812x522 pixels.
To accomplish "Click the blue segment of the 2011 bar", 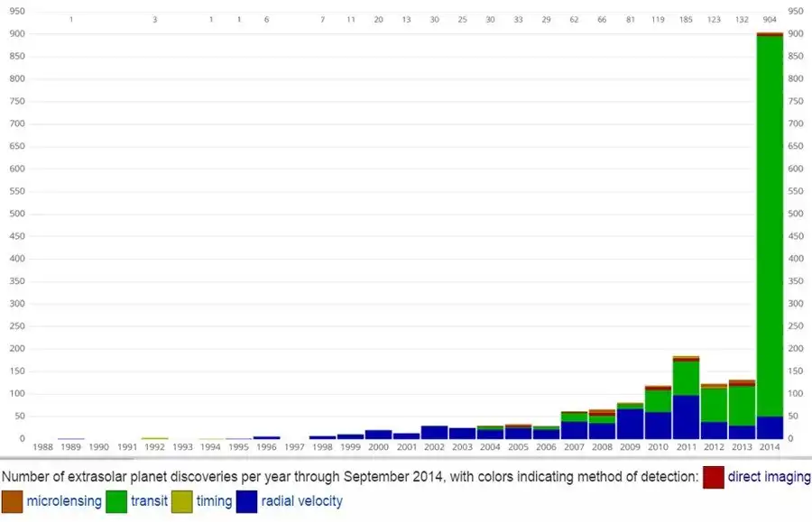I will (x=686, y=417).
